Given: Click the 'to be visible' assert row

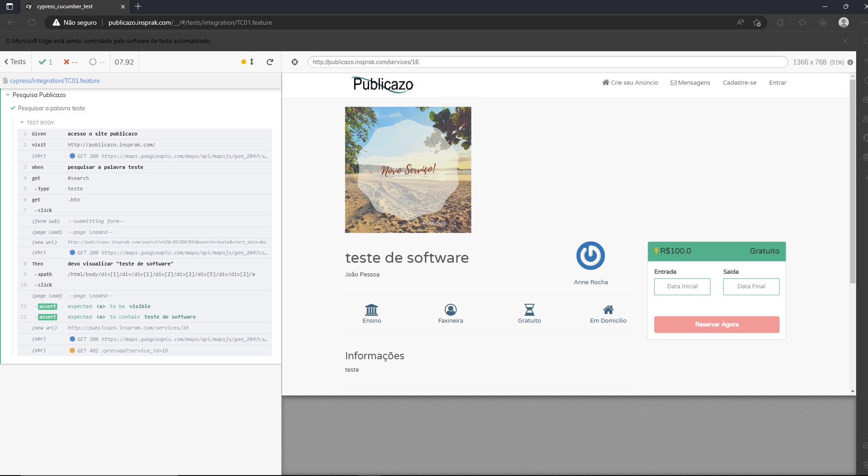Looking at the screenshot, I should [145, 306].
